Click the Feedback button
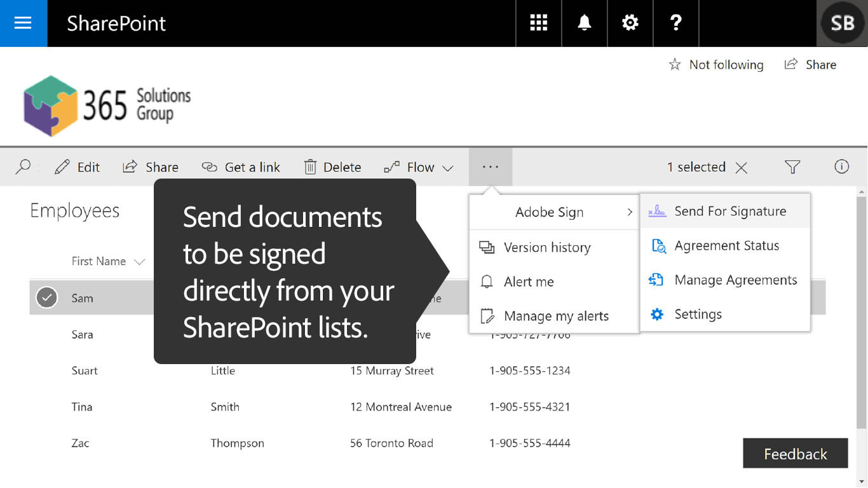The width and height of the screenshot is (868, 488). tap(796, 454)
